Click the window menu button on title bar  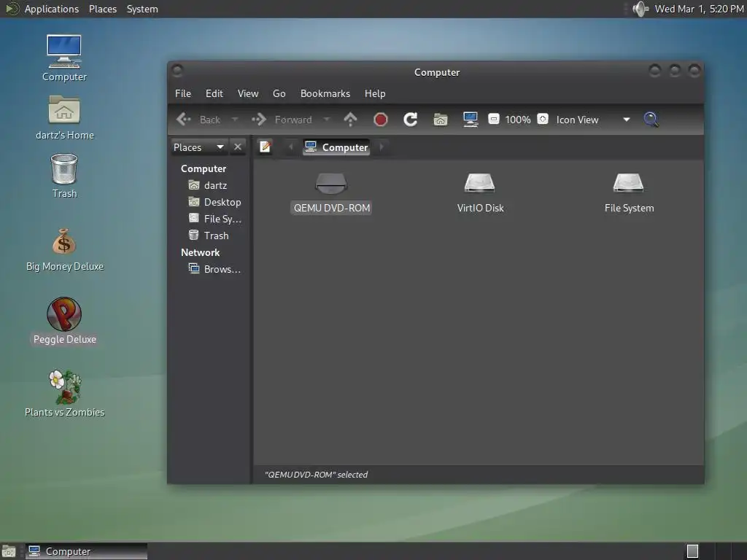pyautogui.click(x=177, y=71)
